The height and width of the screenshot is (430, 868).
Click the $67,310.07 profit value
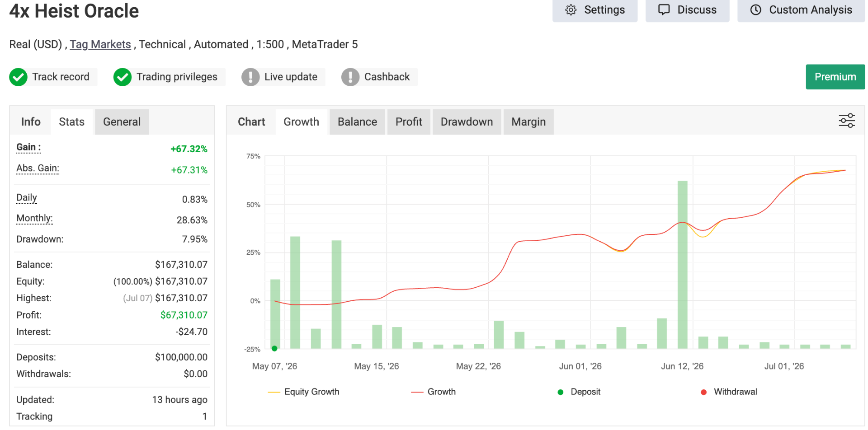coord(184,315)
